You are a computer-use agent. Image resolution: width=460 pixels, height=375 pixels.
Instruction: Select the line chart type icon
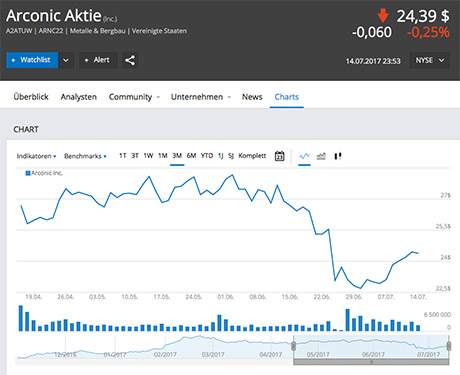coord(304,156)
